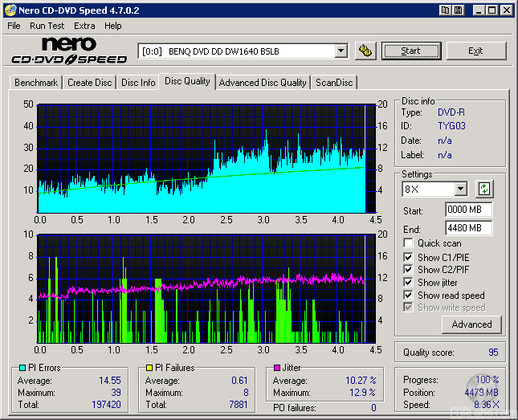The image size is (518, 420).
Task: Click the Advanced settings button
Action: click(471, 324)
